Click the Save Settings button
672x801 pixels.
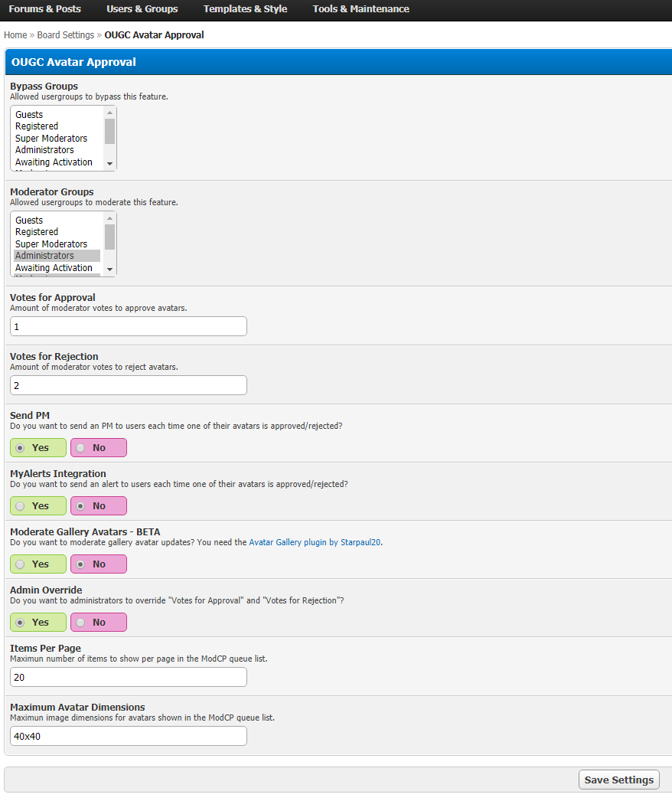(x=619, y=780)
